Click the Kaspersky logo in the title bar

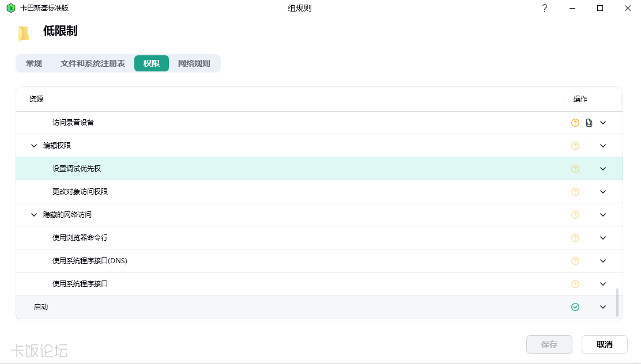[x=11, y=7]
